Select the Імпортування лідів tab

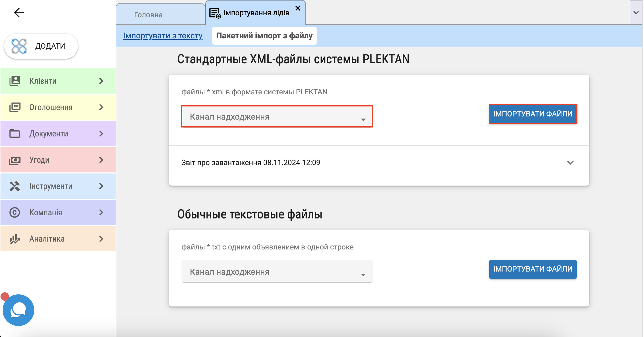[x=255, y=13]
